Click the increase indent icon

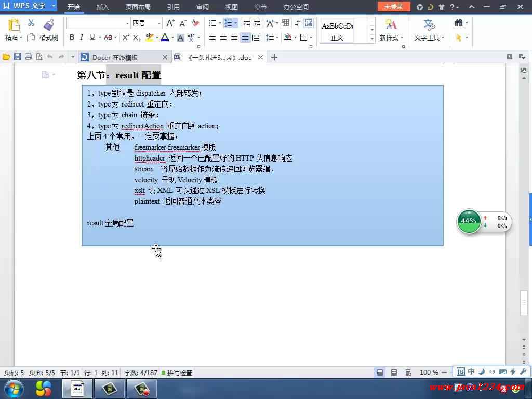pos(257,23)
